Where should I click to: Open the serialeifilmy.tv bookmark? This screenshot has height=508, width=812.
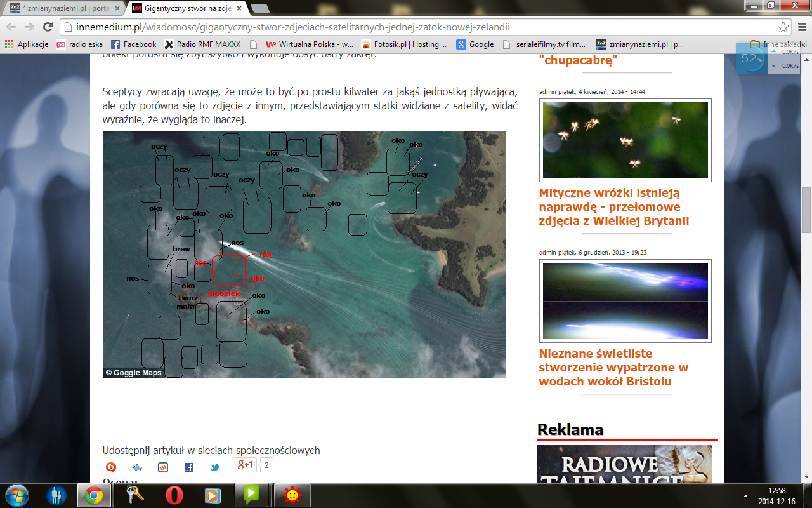click(544, 44)
